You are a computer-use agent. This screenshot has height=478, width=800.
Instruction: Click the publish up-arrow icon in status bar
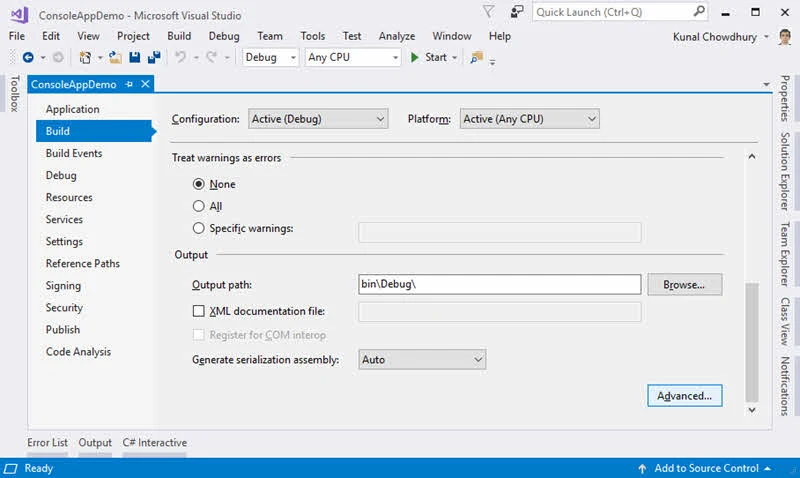pos(642,468)
